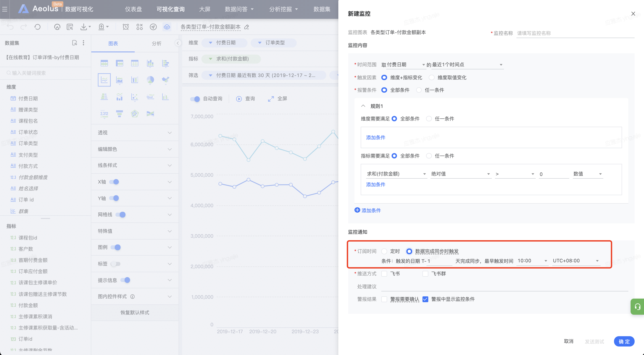
Task: Open the 数据问答 nav menu
Action: coord(239,9)
